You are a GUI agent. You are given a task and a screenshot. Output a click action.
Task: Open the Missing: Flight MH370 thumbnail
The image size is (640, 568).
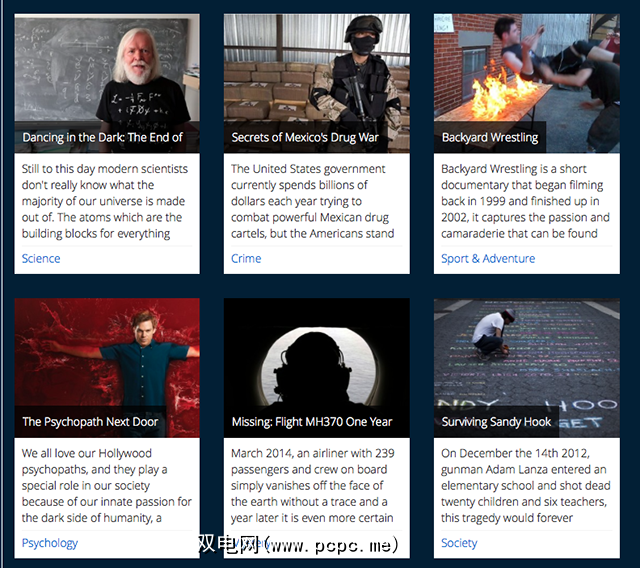[317, 368]
